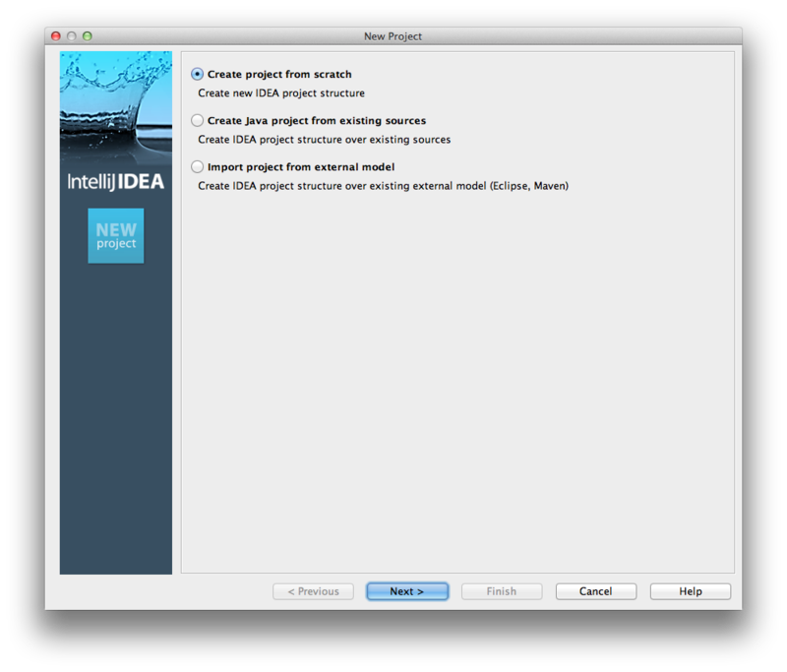Click the Cancel button

pos(596,591)
